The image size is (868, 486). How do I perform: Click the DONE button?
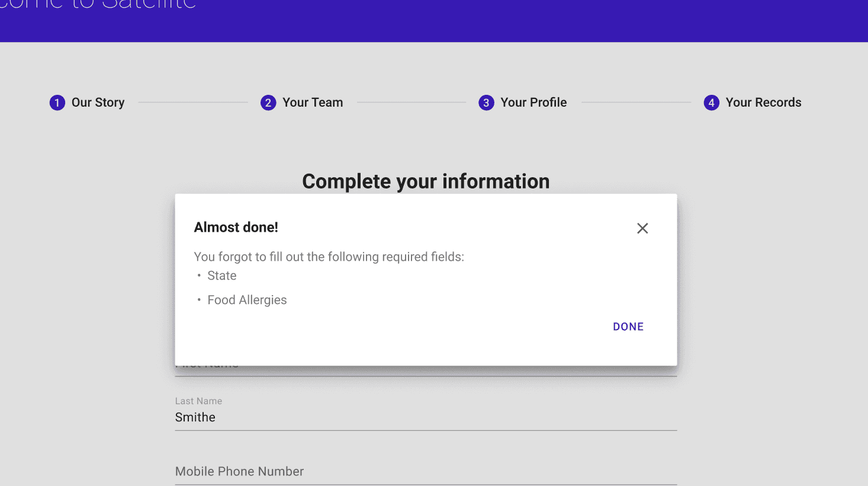(628, 327)
